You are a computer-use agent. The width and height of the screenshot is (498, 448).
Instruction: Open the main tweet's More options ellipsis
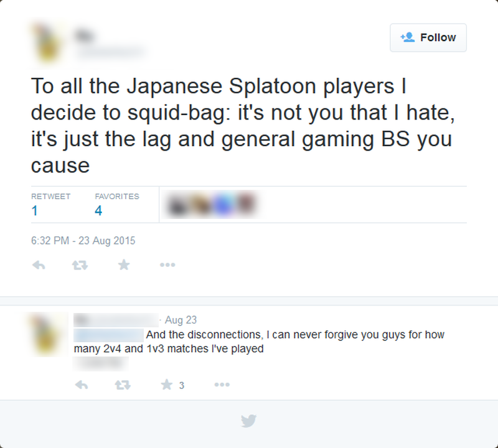(167, 265)
